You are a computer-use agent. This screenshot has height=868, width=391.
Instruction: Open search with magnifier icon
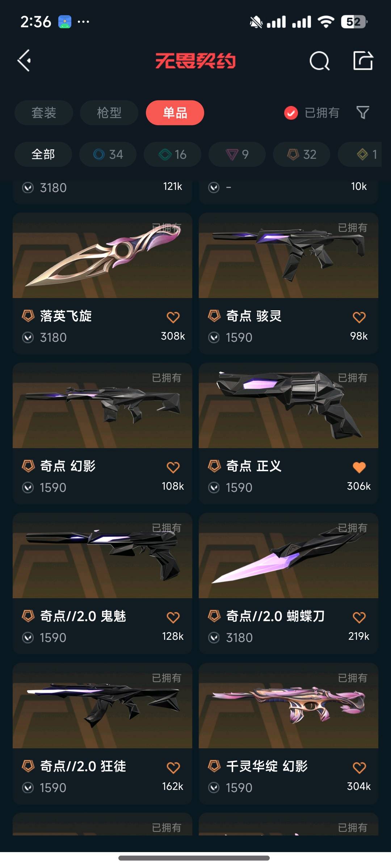coord(320,61)
